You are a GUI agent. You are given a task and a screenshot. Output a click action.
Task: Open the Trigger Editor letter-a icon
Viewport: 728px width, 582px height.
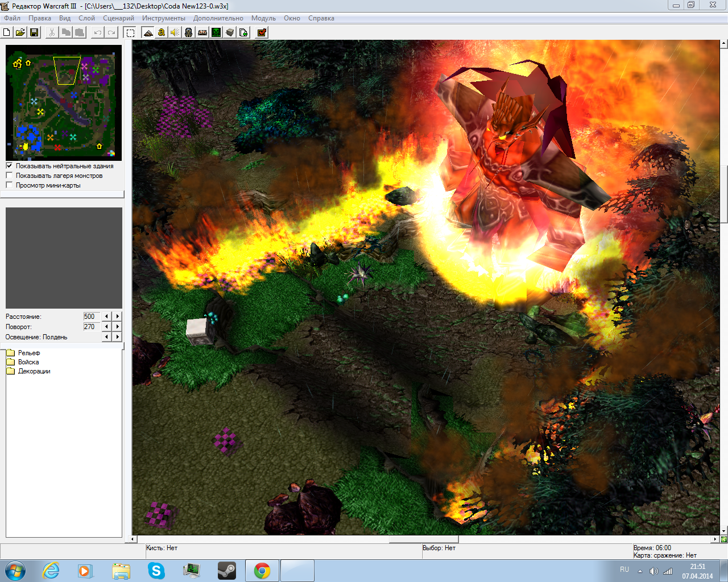click(x=162, y=32)
